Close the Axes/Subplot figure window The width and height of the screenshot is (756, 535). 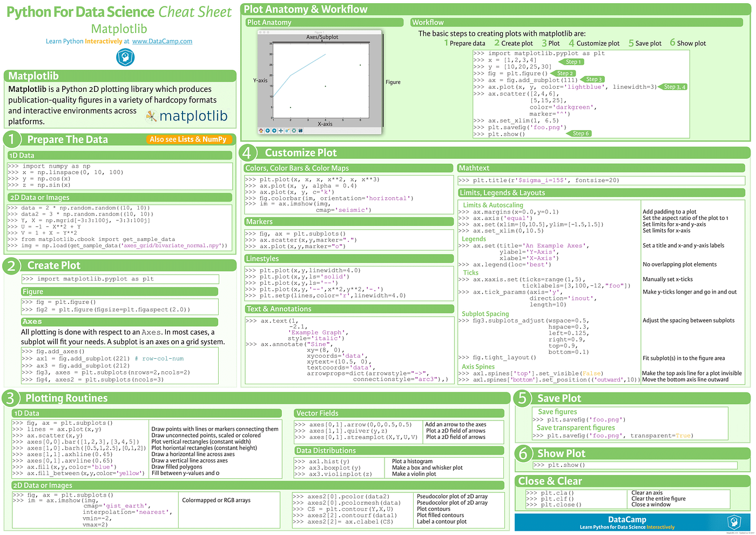click(x=260, y=32)
